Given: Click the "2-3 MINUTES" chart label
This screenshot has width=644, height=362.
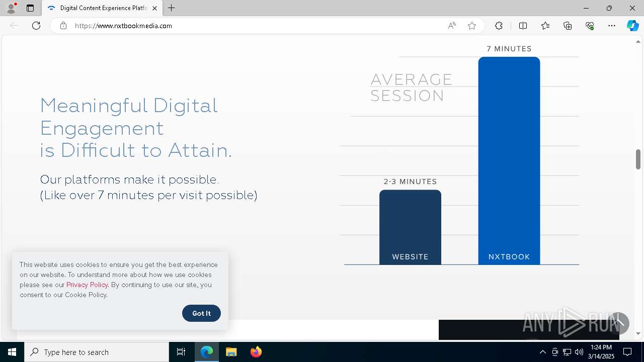Looking at the screenshot, I should (410, 182).
